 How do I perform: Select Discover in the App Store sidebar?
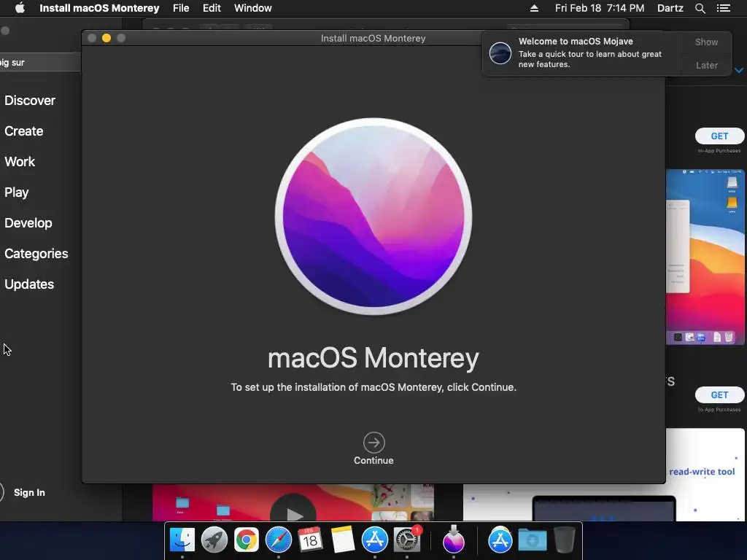29,101
